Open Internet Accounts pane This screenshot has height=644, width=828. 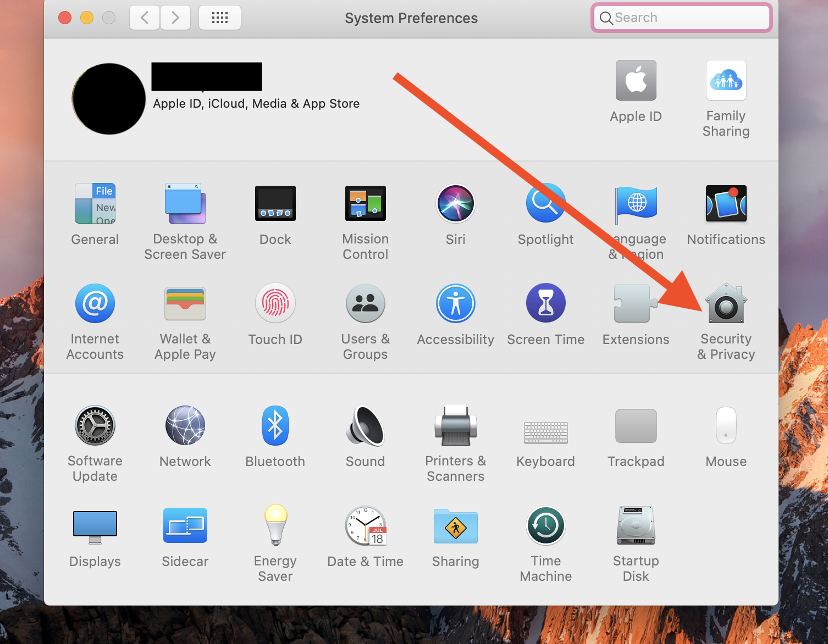95,303
